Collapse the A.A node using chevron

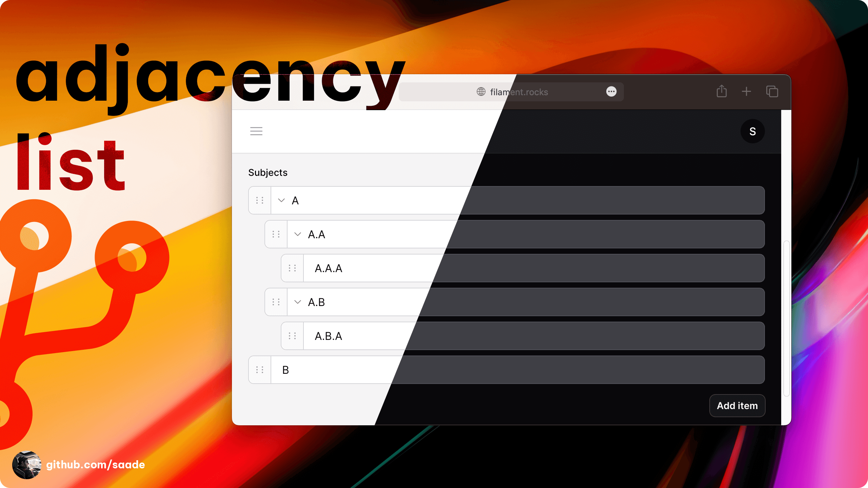tap(299, 233)
